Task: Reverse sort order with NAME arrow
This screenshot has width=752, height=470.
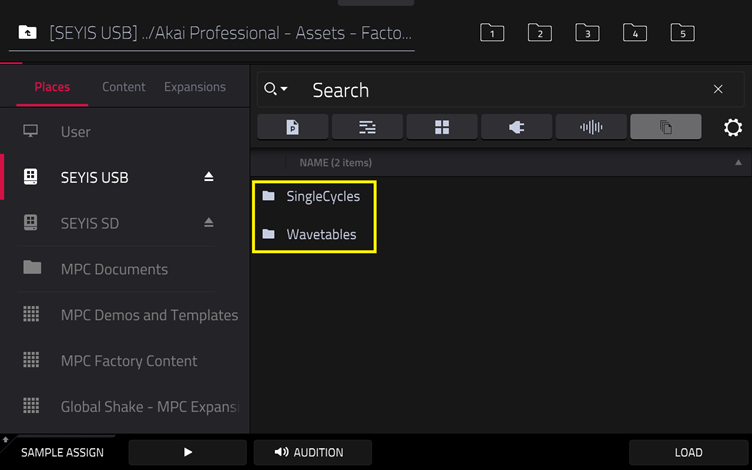Action: 738,163
